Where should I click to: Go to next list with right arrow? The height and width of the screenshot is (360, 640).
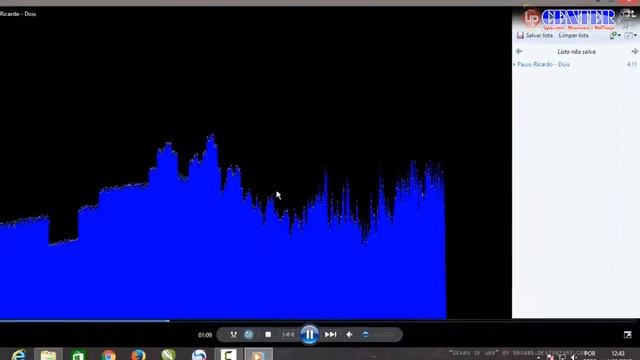tap(634, 51)
